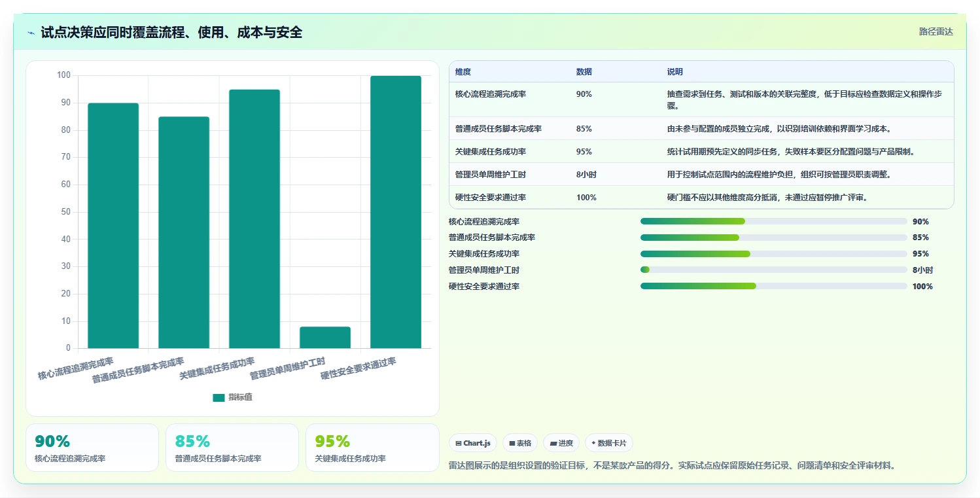This screenshot has width=980, height=498.
Task: Click the x-axis label 管理员单周维护工时
Action: pos(288,370)
